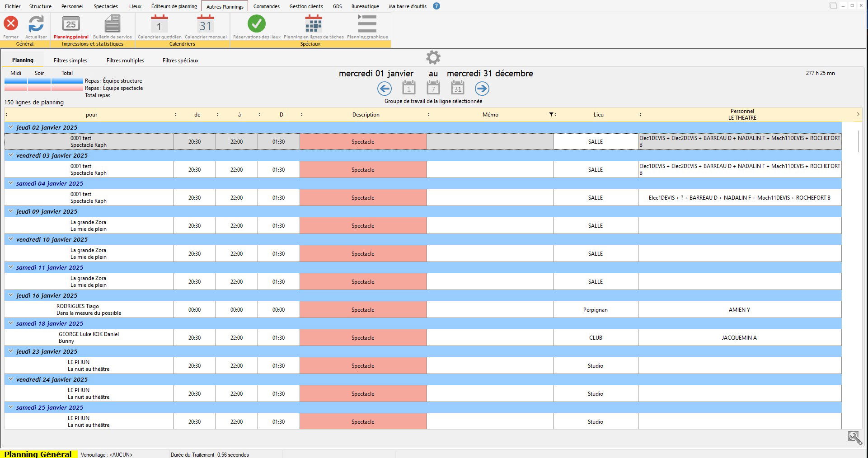Collapse the samedi 11 janvier 2025 group

(11, 267)
